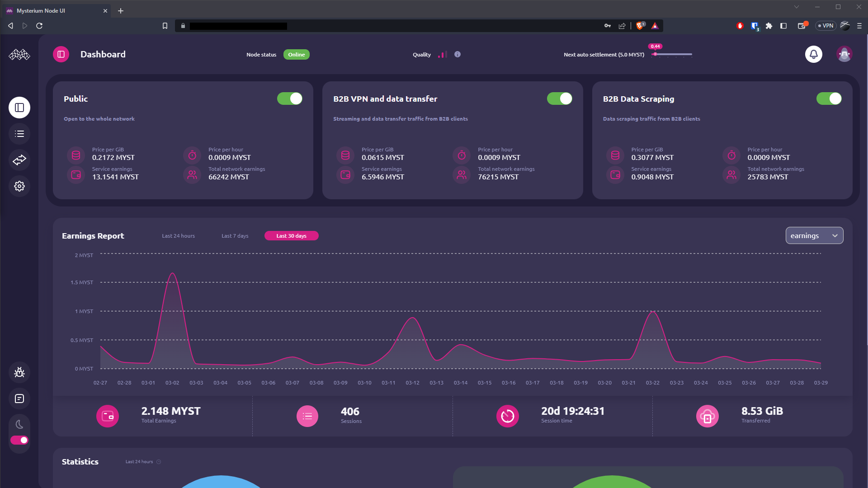
Task: Open the settings gear in the sidebar
Action: coord(19,186)
